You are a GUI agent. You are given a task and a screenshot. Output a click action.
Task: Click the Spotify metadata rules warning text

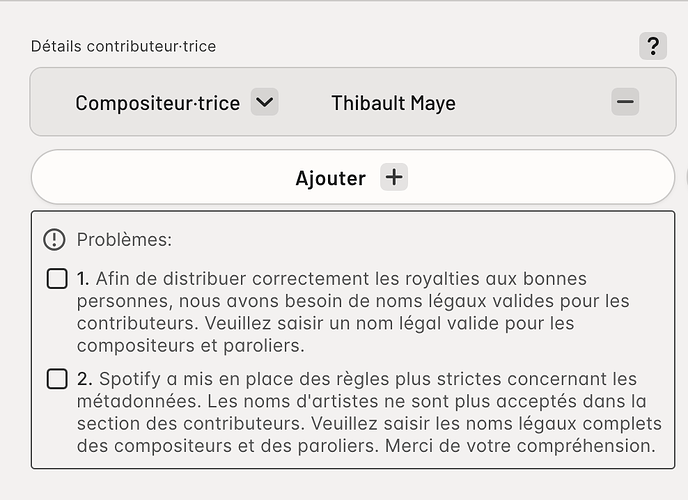click(x=369, y=412)
